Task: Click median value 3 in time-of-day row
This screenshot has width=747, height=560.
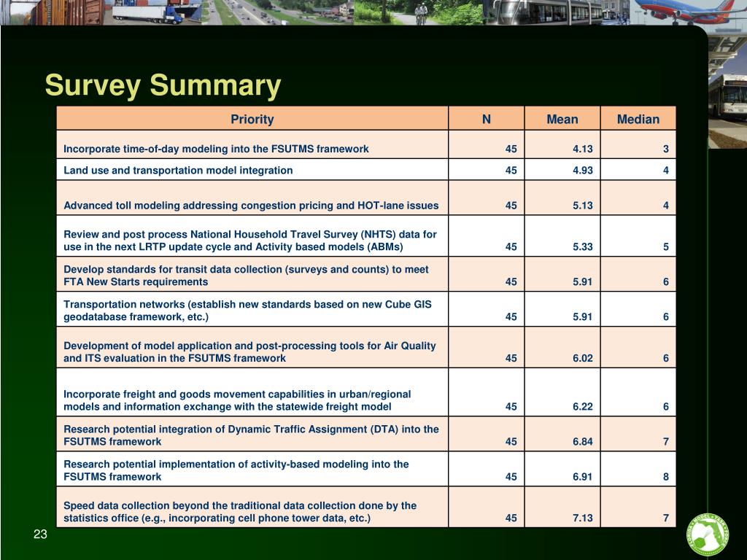Action: click(x=665, y=149)
